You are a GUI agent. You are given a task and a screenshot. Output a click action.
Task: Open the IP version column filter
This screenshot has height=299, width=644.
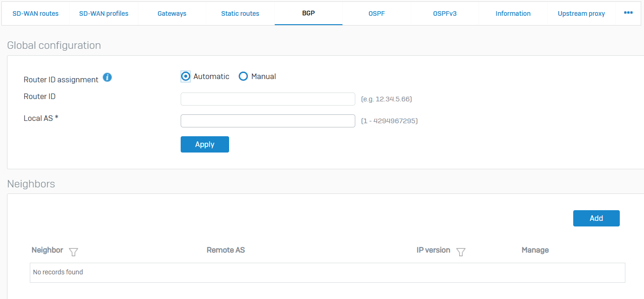461,252
